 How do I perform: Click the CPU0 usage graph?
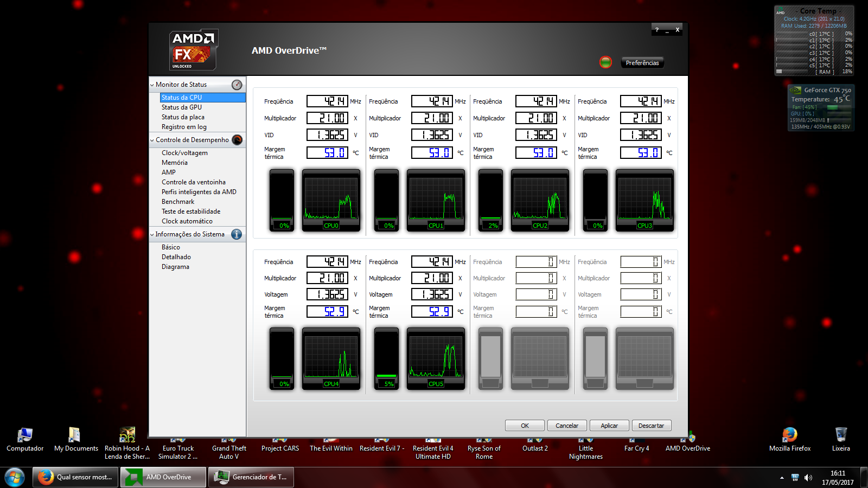(x=331, y=200)
